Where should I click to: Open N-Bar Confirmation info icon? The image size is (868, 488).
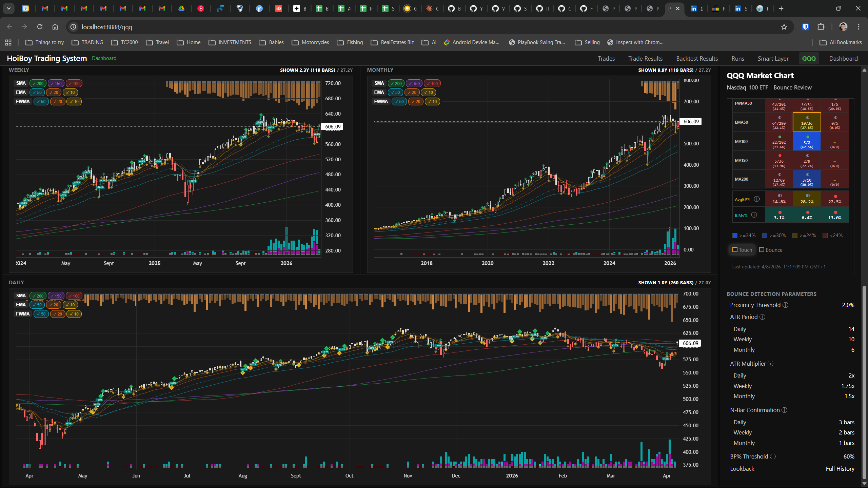[x=784, y=410]
